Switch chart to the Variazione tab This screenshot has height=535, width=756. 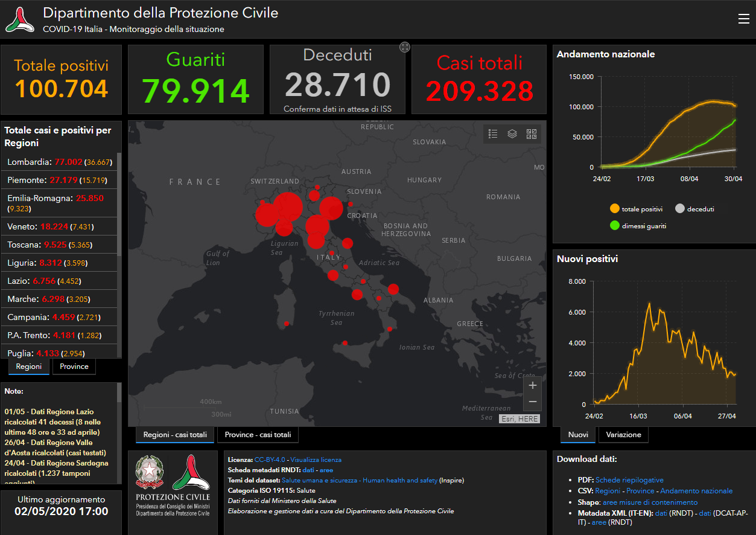623,435
